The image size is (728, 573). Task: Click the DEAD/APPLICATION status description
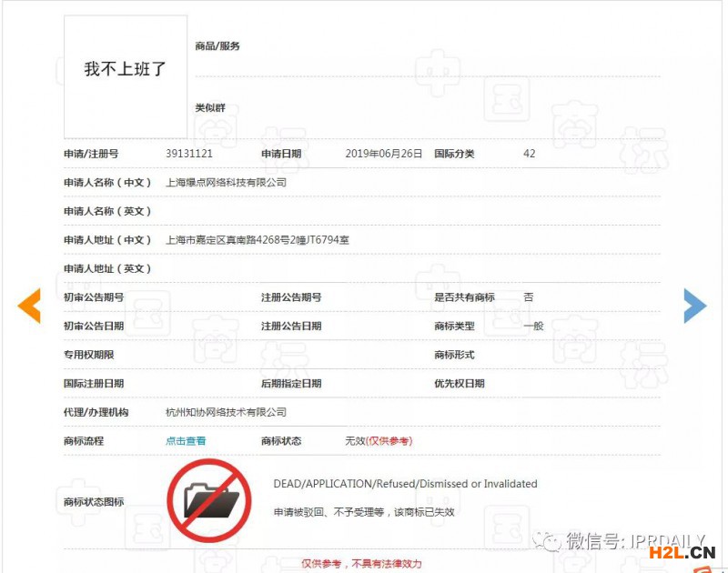tap(405, 484)
